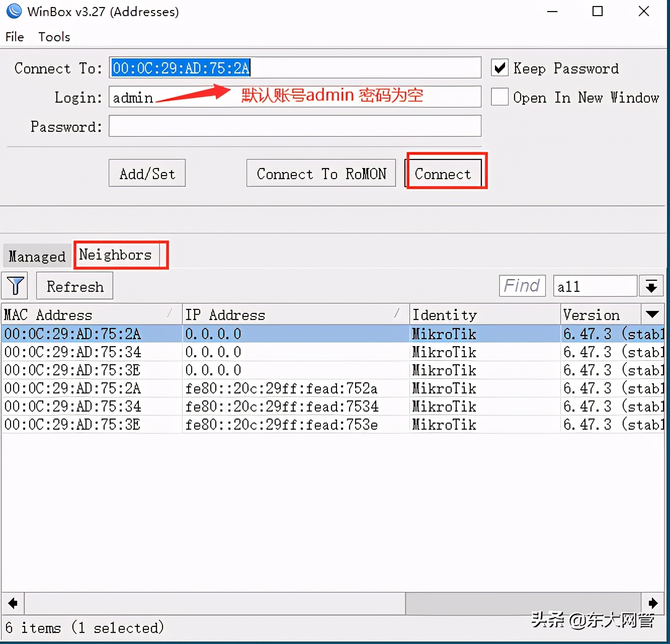Select row 00:0C:29:AD:75:3E with IP 0.0.0.0
The height and width of the screenshot is (644, 670).
tap(333, 370)
